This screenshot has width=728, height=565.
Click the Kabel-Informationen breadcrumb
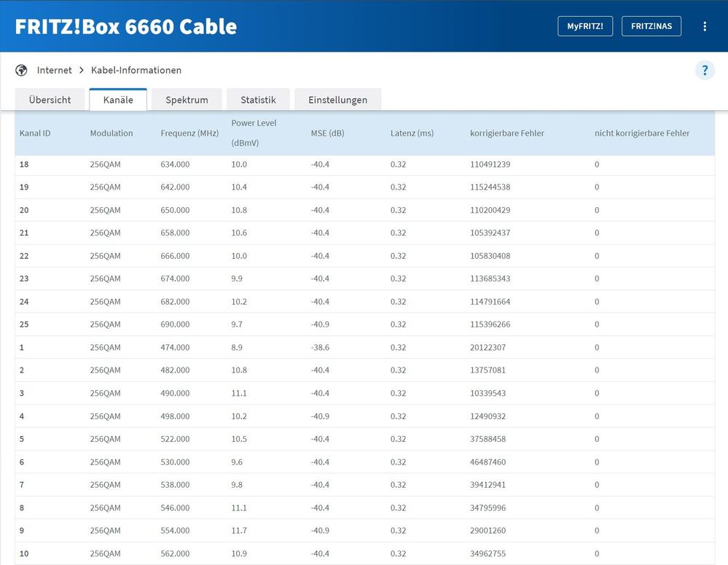[136, 71]
